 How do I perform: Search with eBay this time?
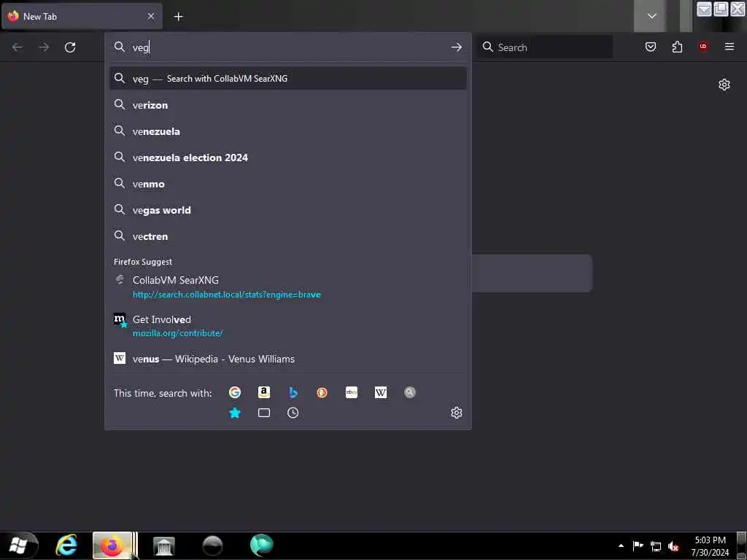pos(352,392)
